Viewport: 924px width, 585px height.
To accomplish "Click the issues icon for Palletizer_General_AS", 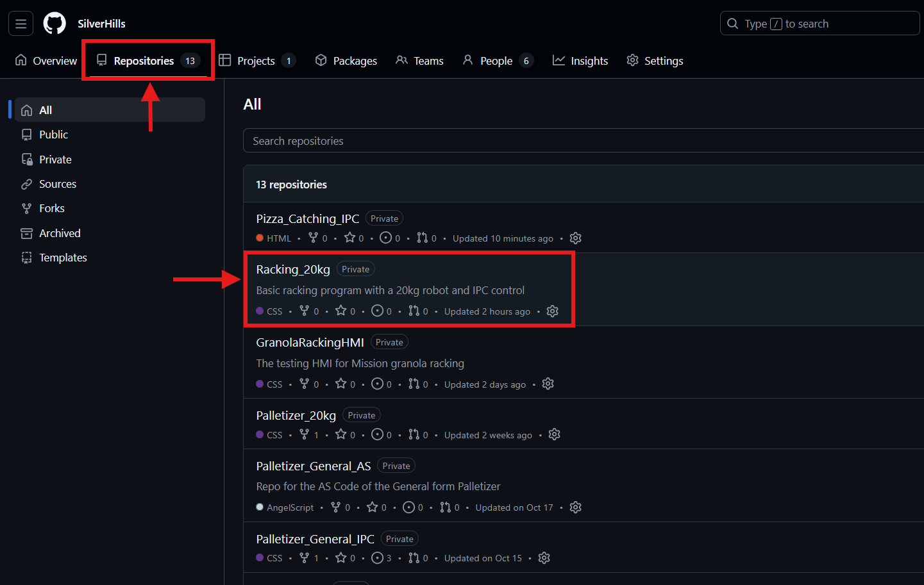I will [408, 507].
